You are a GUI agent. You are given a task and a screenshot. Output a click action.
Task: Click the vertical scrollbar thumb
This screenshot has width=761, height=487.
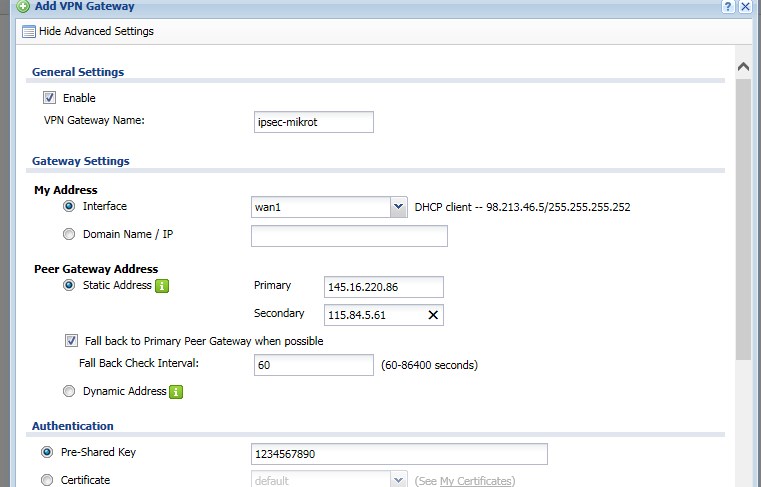[x=743, y=219]
